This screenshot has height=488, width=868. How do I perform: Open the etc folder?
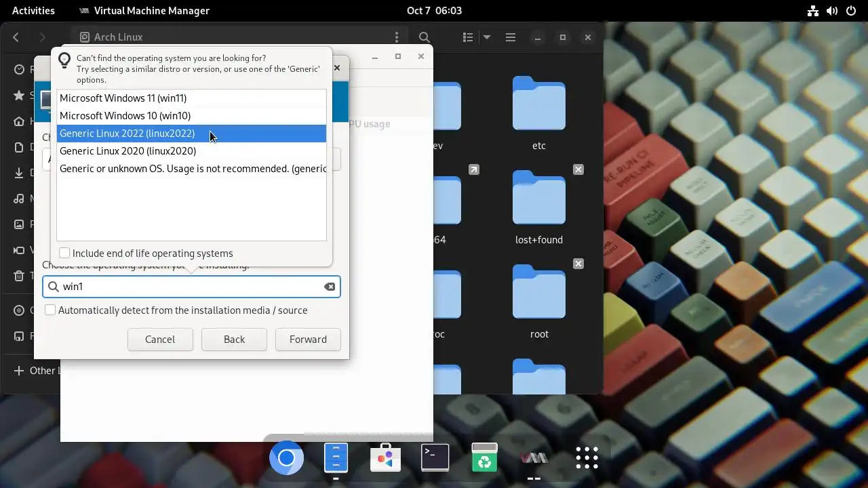tap(539, 113)
